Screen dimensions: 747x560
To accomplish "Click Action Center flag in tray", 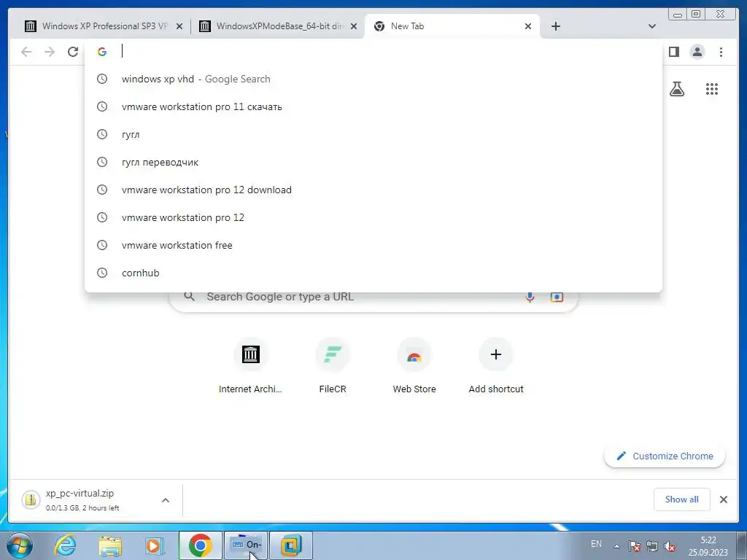I will 634,546.
